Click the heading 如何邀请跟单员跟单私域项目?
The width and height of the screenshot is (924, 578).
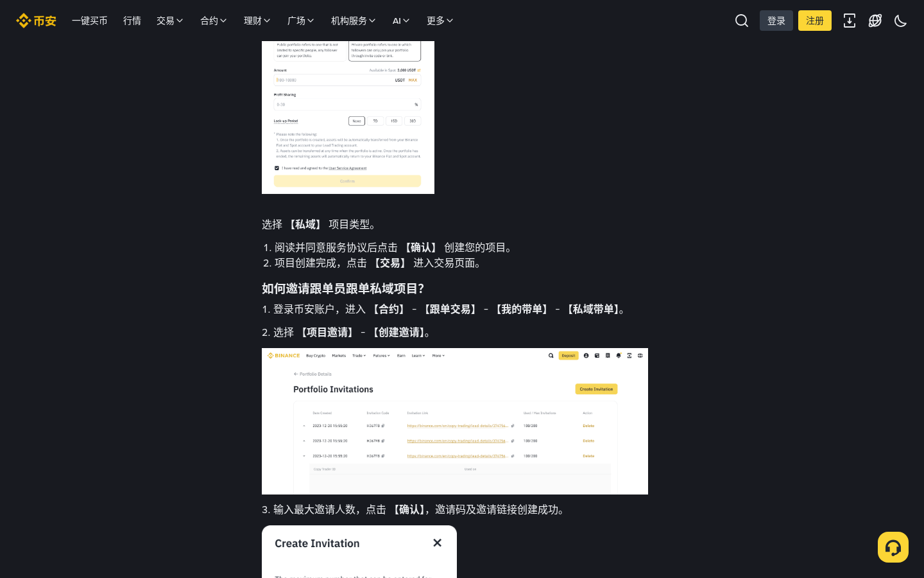tap(343, 288)
